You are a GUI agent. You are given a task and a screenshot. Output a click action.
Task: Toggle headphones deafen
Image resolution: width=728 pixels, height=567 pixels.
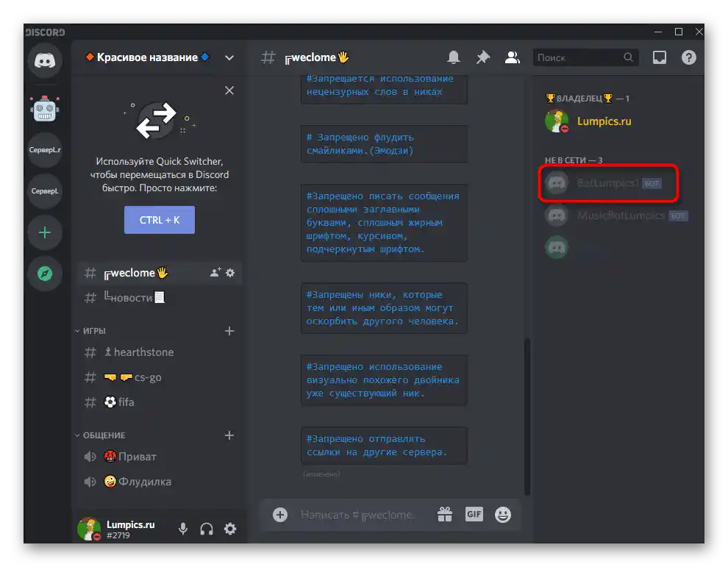(x=207, y=529)
